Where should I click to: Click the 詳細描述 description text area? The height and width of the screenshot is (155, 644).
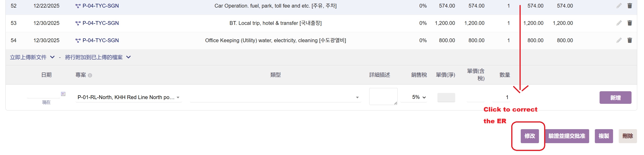coord(383,96)
